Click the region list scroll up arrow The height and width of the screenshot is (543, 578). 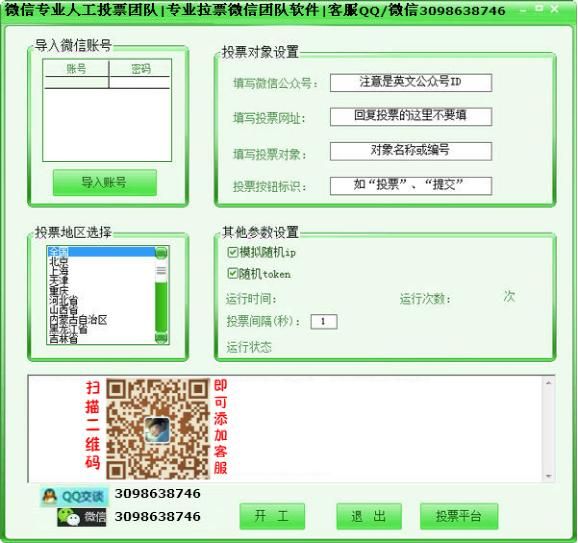click(161, 253)
